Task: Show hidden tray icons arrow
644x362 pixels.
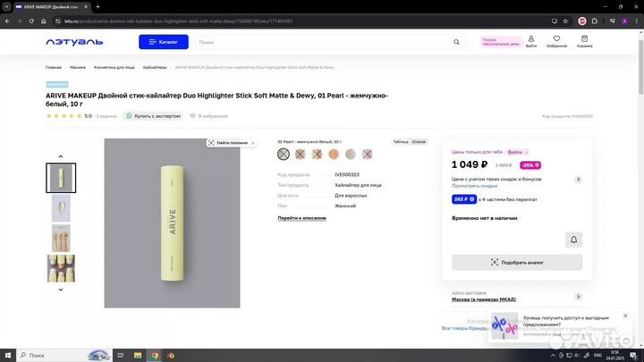Action: coord(553,355)
